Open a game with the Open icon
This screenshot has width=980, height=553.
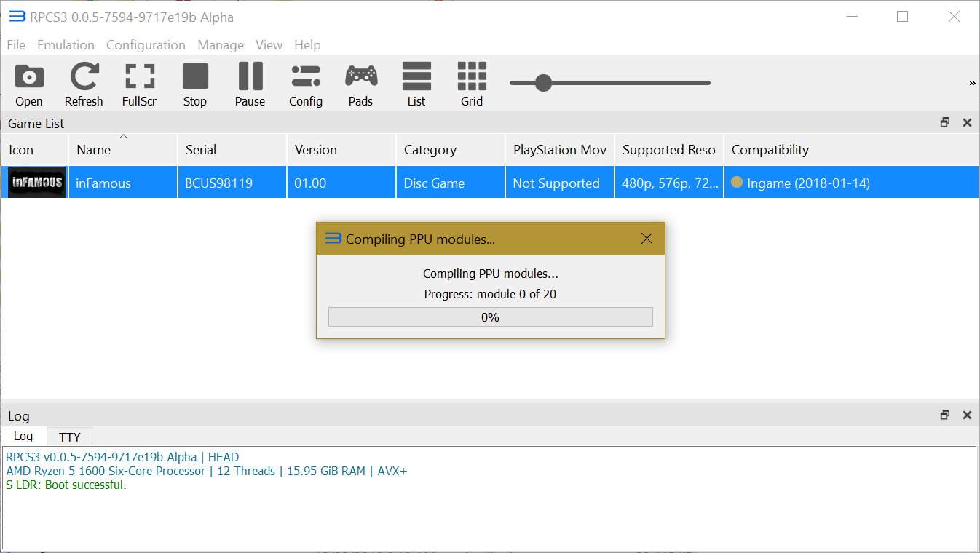tap(29, 84)
